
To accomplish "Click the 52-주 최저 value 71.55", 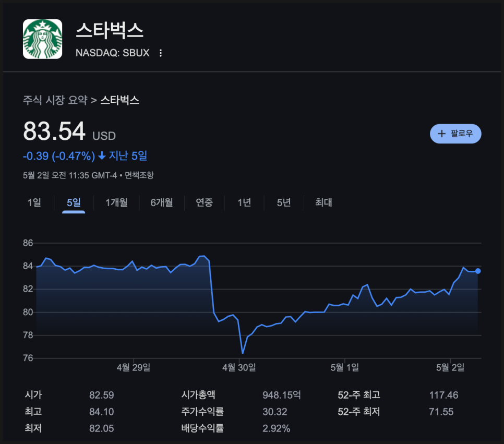I will pos(441,412).
